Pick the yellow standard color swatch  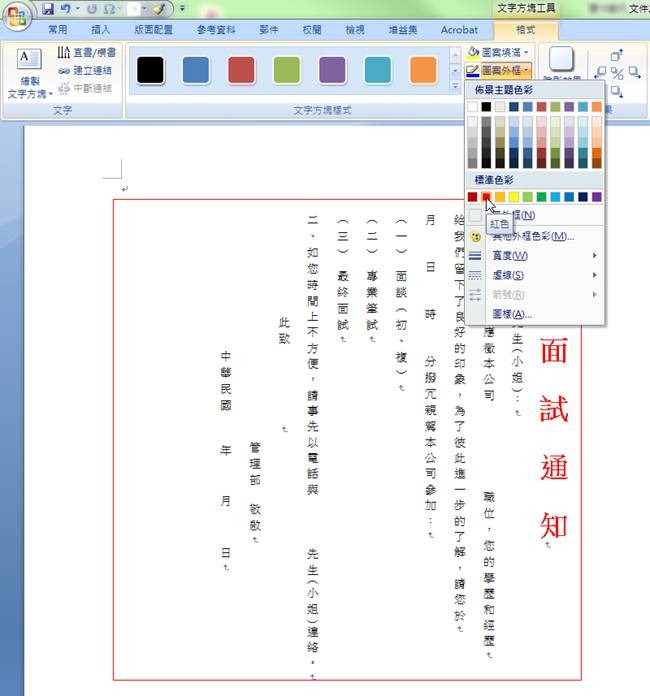[514, 197]
